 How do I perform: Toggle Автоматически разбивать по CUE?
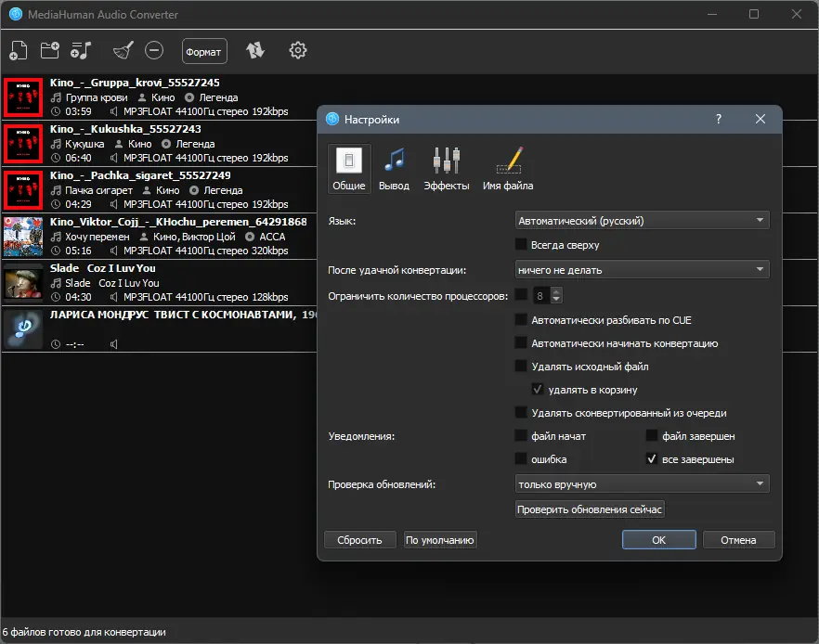[521, 319]
